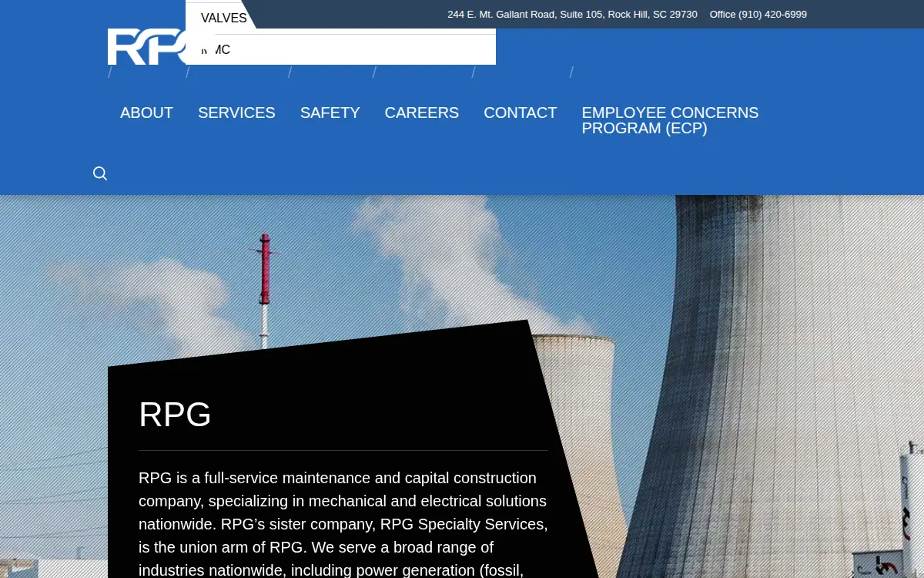Open the CAREERS page

click(421, 113)
